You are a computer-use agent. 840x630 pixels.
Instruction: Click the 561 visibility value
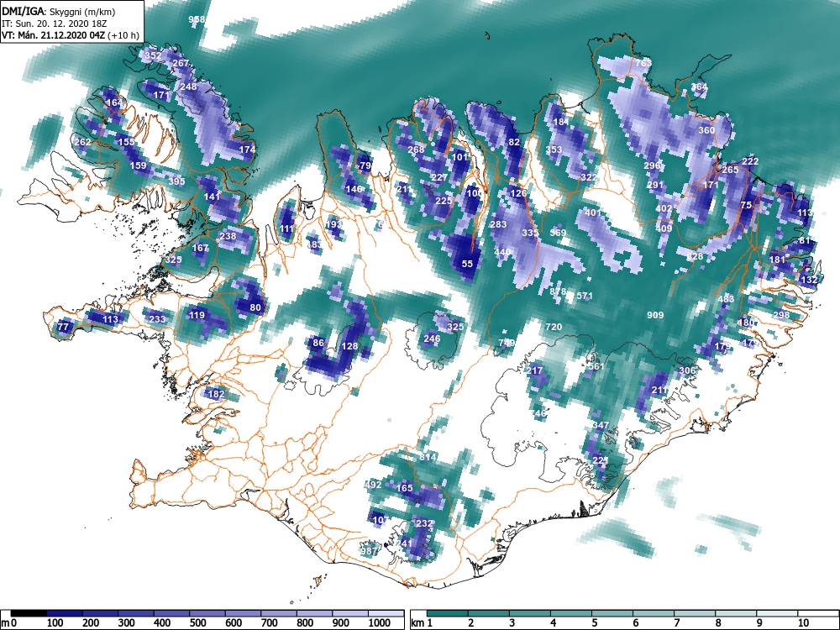pos(596,366)
